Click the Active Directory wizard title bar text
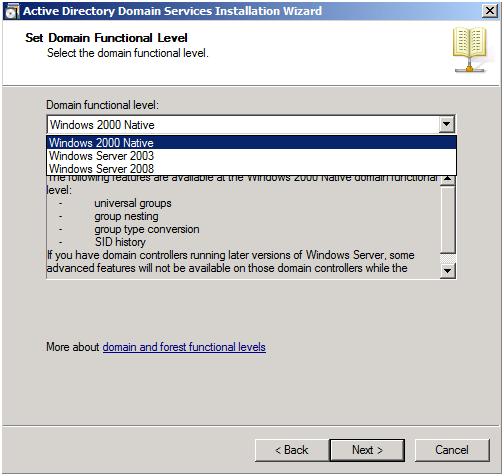Viewport: 504px width, 476px height. pos(172,11)
